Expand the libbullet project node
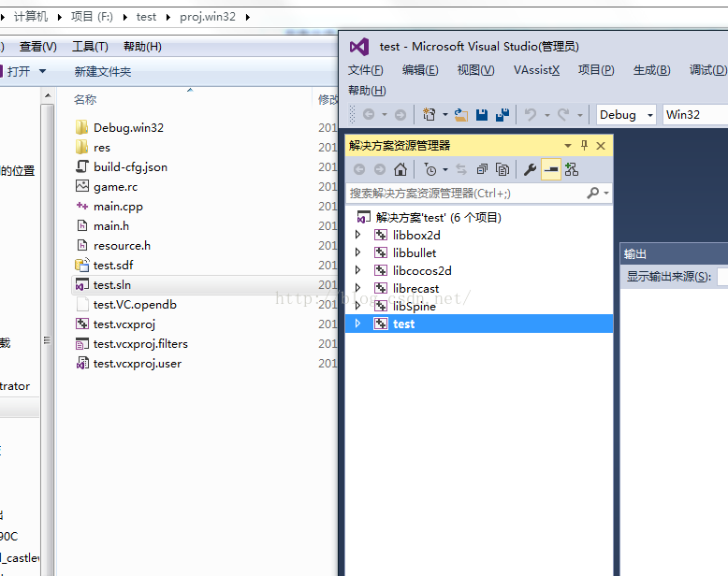Viewport: 728px width, 576px height. click(x=358, y=252)
